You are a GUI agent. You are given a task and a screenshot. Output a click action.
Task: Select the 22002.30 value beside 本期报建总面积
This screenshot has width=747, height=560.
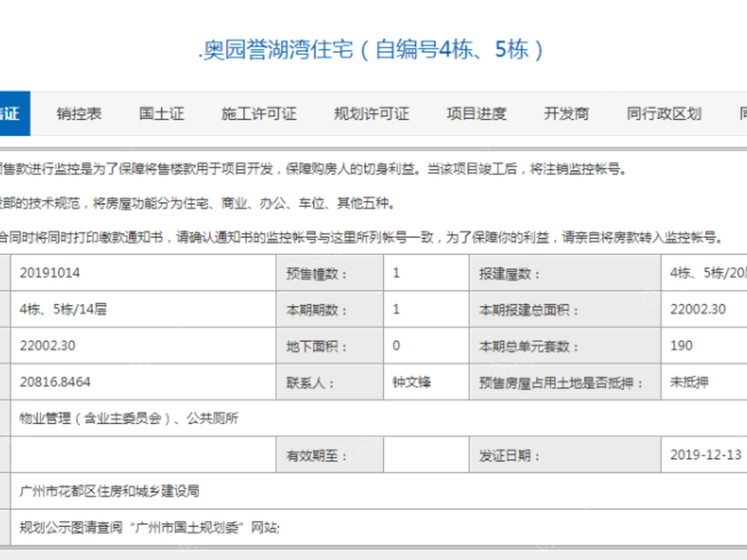tap(698, 309)
